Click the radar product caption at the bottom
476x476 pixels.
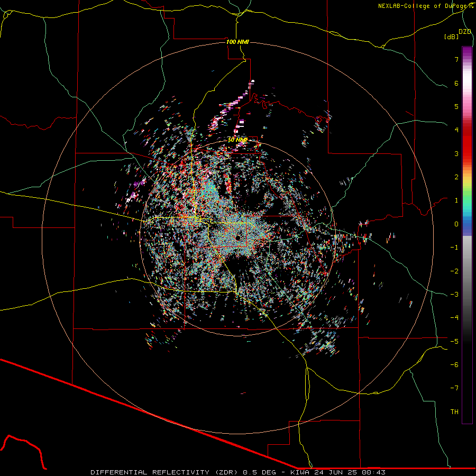coord(238,472)
